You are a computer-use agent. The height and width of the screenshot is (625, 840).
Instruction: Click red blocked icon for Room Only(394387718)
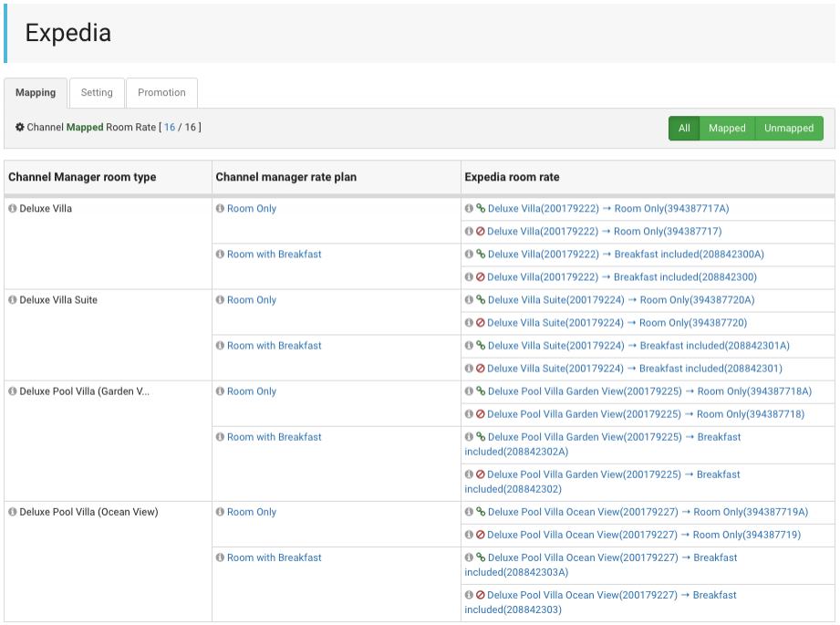click(481, 414)
